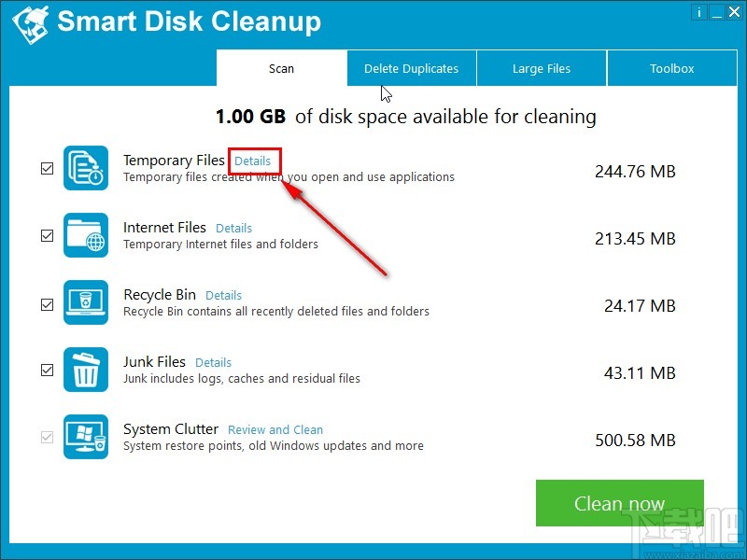The width and height of the screenshot is (747, 560).
Task: Uncheck the Internet Files checkbox
Action: click(48, 236)
